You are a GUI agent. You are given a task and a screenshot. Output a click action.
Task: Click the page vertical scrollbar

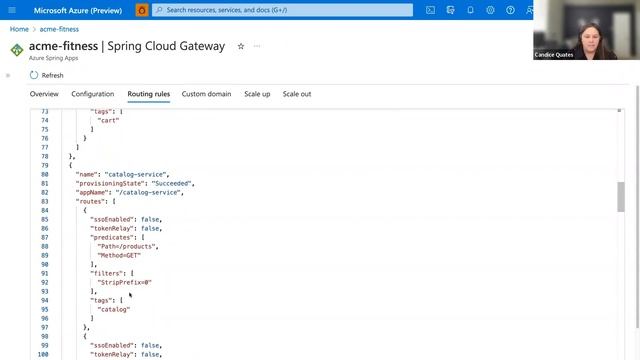[x=638, y=206]
